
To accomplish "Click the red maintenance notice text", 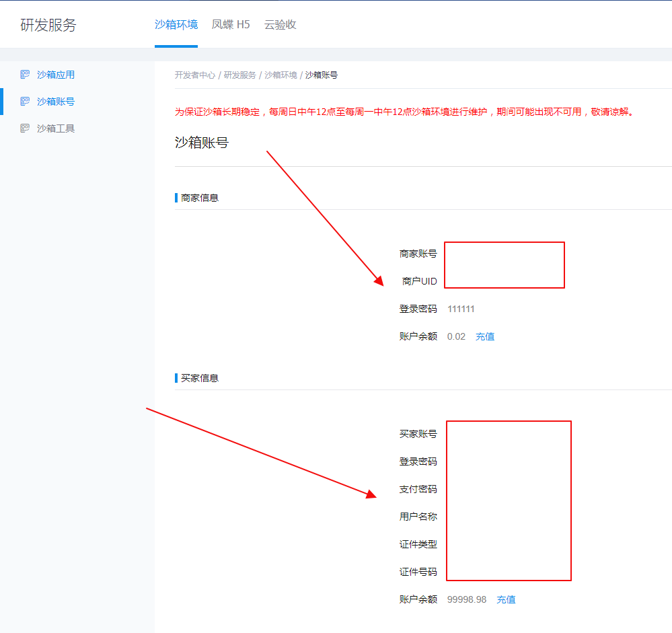I will coord(404,112).
